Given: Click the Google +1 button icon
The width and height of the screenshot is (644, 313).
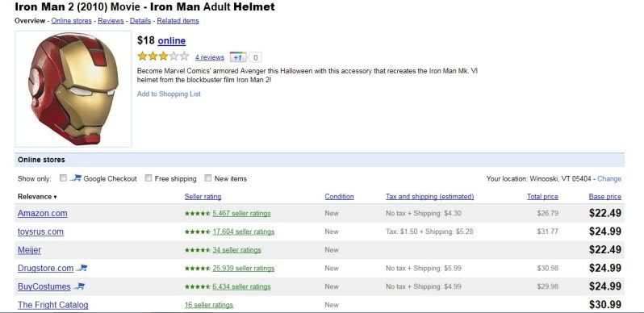Looking at the screenshot, I should [x=238, y=57].
